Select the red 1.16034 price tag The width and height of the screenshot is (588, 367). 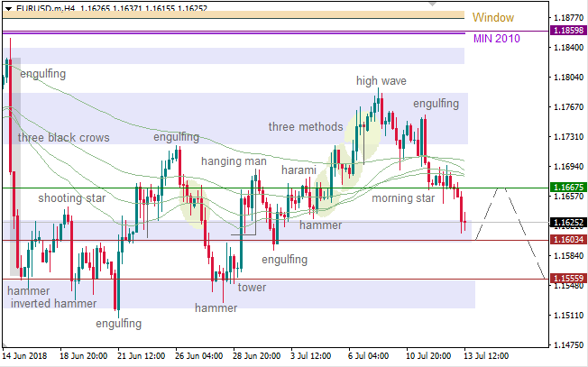coord(567,241)
